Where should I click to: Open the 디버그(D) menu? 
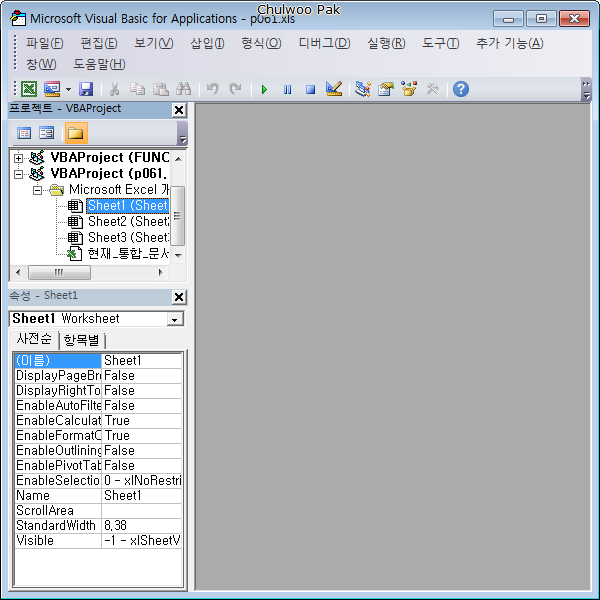click(324, 43)
